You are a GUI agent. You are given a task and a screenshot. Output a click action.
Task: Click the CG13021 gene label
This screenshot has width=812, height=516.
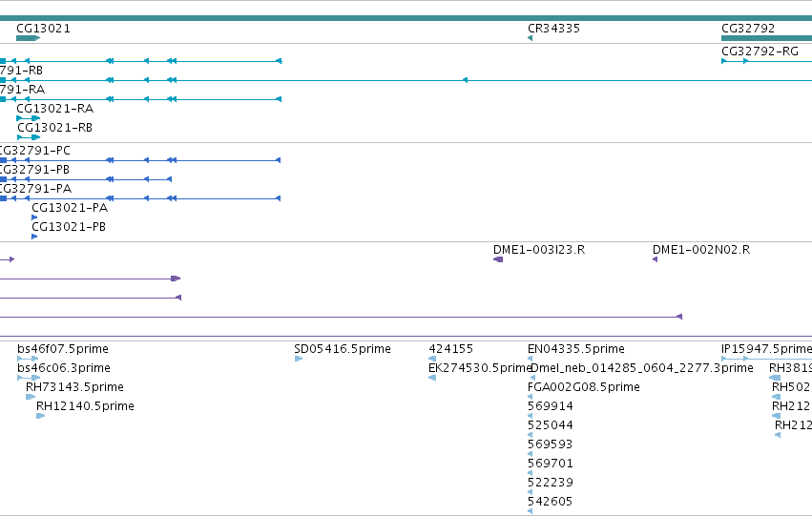[x=44, y=29]
